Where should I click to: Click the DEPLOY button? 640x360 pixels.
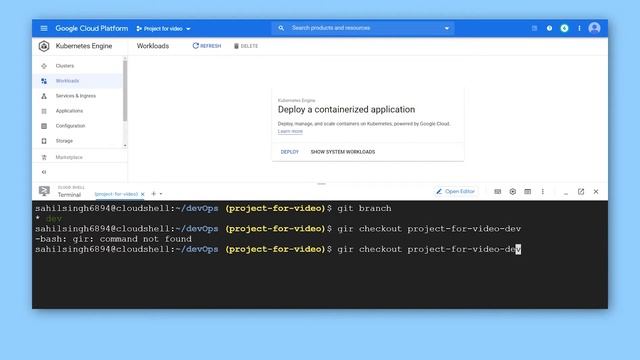coord(289,152)
